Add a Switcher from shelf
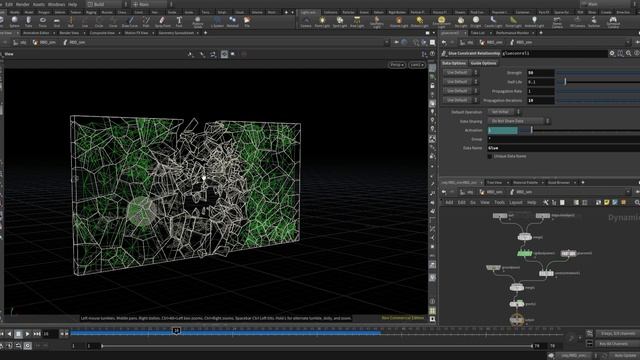The width and height of the screenshot is (640, 360). pos(594,22)
